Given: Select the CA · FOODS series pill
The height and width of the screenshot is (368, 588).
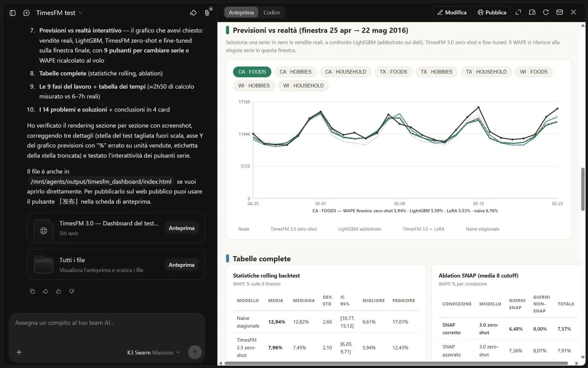Looking at the screenshot, I should (x=252, y=72).
